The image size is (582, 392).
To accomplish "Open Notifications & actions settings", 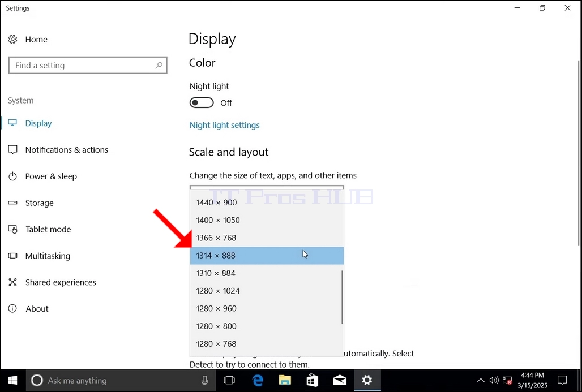I will point(66,150).
